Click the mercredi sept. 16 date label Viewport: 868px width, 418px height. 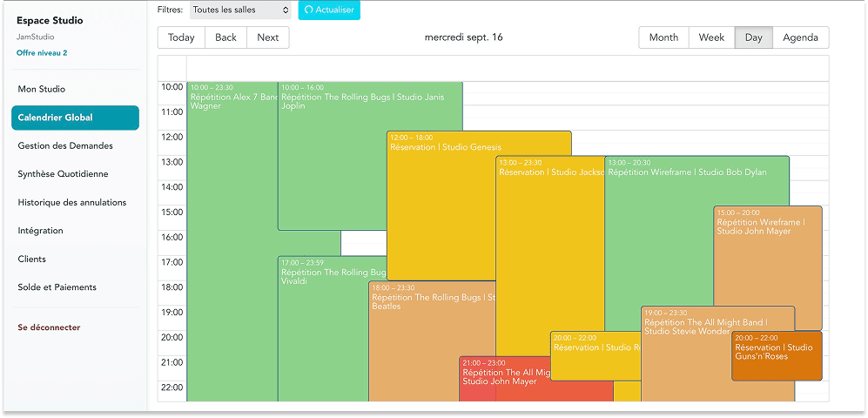coord(464,37)
